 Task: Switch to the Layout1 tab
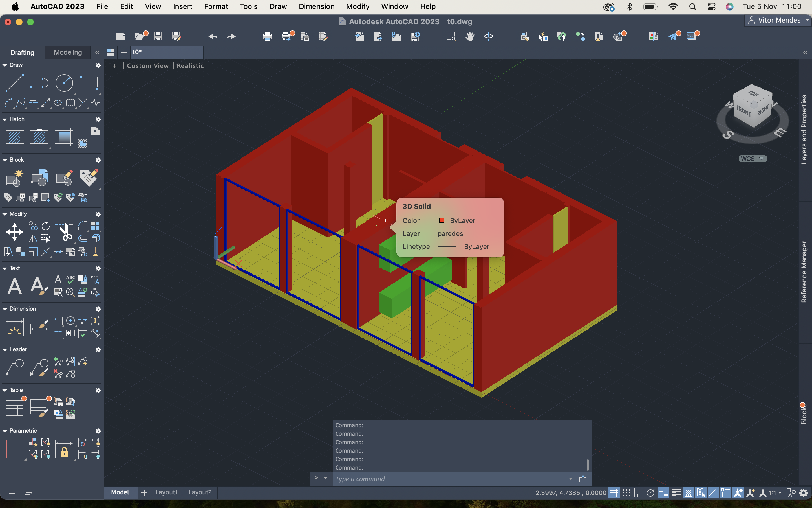click(167, 492)
